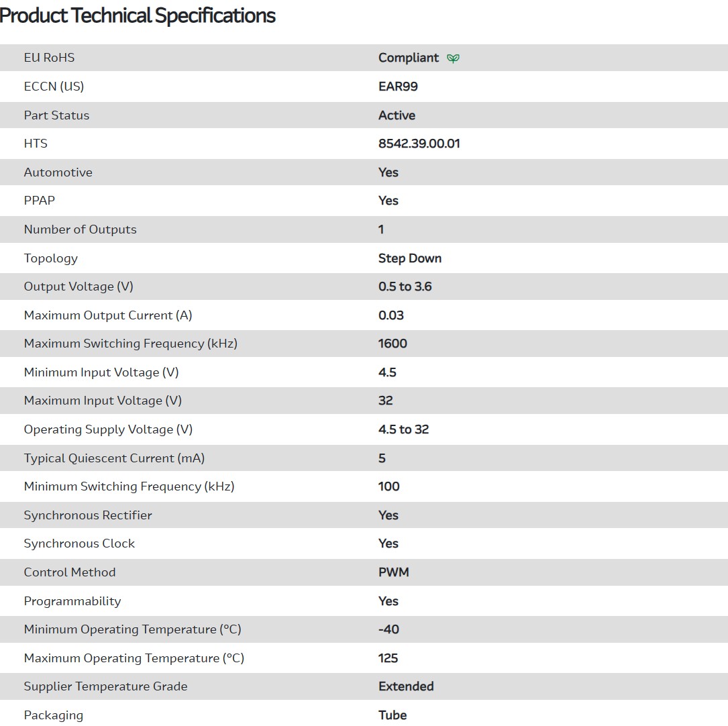The width and height of the screenshot is (728, 726).
Task: Click the Programmability row label
Action: point(72,601)
